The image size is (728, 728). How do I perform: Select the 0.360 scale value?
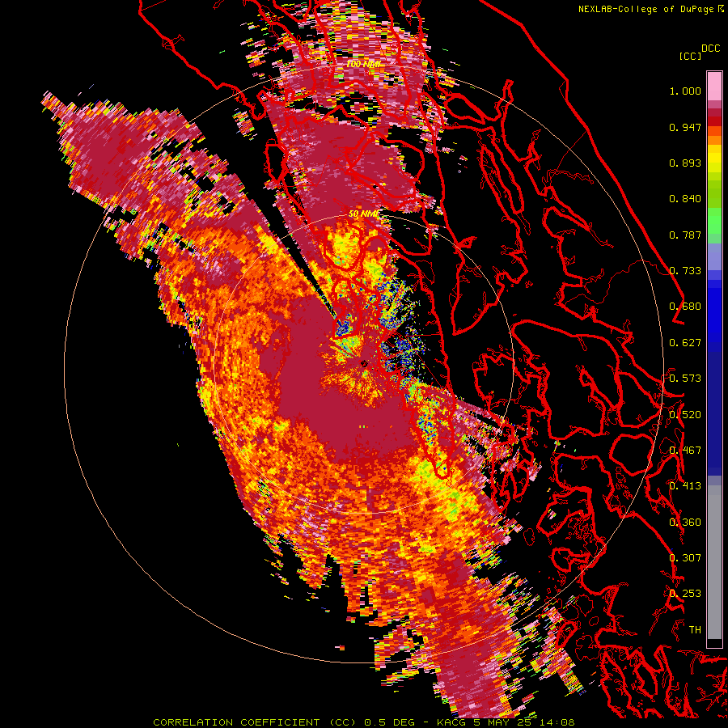tap(685, 523)
